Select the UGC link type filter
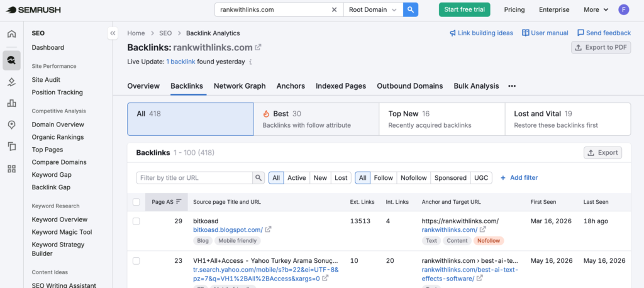The height and width of the screenshot is (288, 644). [x=481, y=178]
